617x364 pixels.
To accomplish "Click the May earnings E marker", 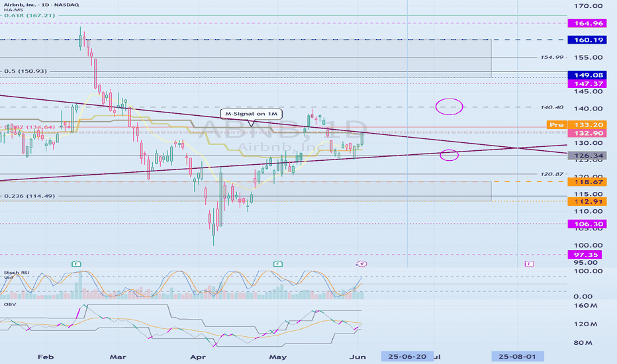I will click(x=278, y=263).
